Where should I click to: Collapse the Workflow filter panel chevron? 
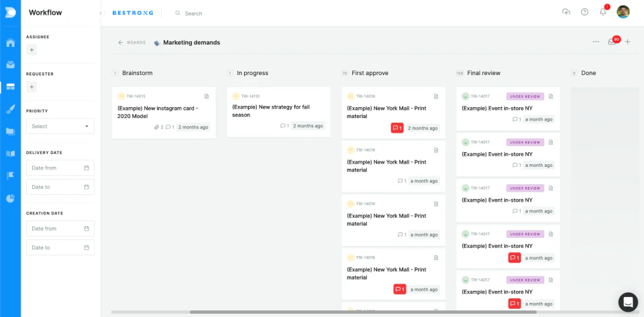point(101,13)
